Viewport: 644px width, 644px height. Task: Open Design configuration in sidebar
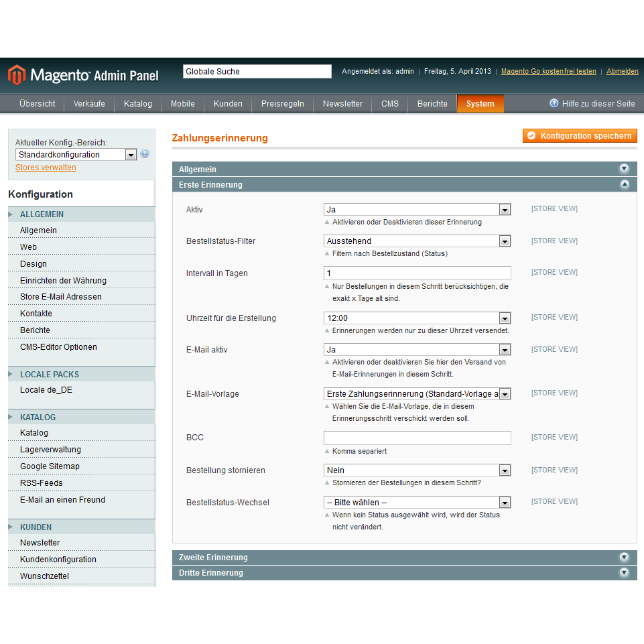click(x=81, y=263)
